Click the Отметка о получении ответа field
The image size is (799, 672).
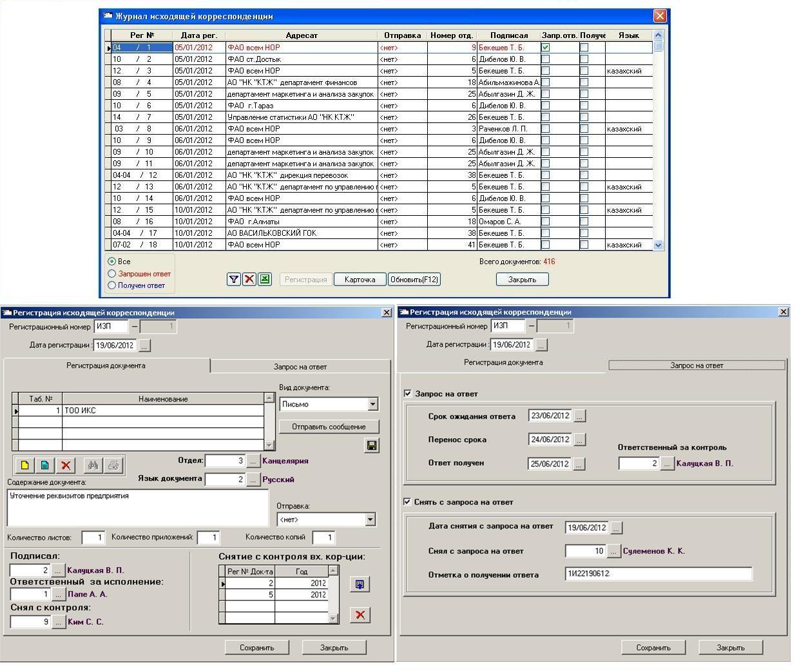(658, 574)
